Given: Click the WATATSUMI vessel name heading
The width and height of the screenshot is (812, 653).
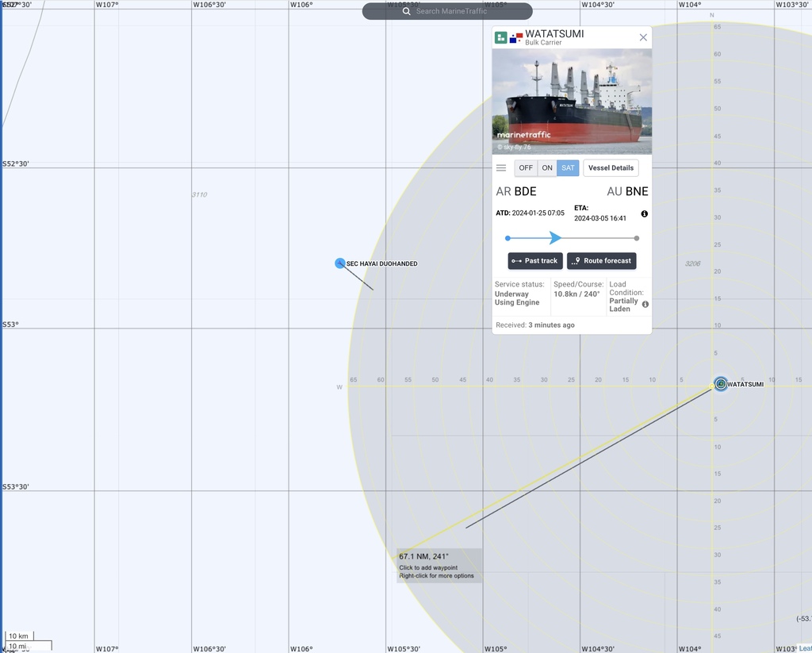Looking at the screenshot, I should point(554,33).
